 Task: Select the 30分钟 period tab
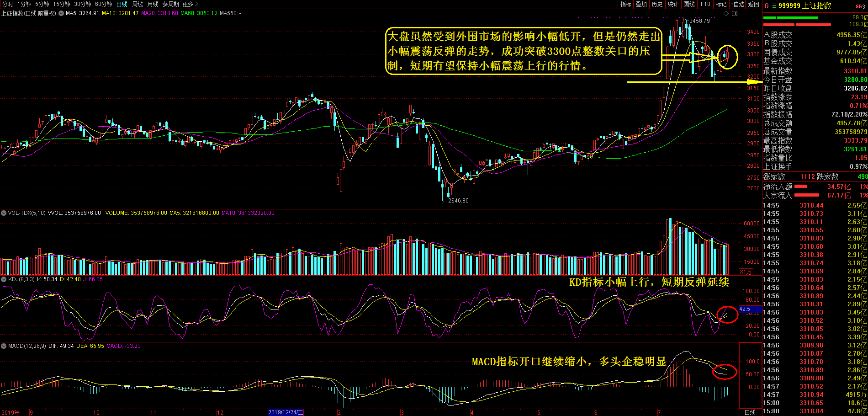pyautogui.click(x=83, y=4)
